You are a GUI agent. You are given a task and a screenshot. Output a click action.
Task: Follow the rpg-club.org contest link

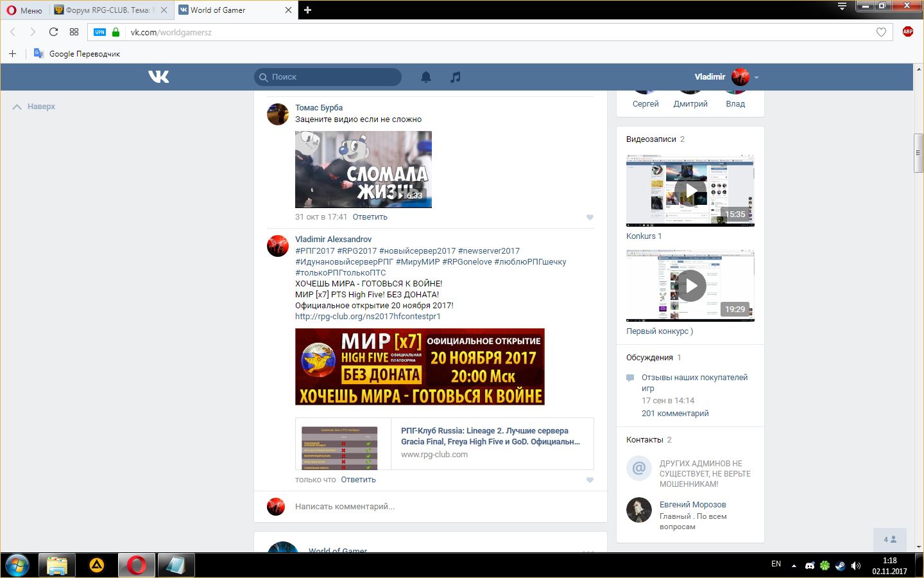tap(368, 317)
